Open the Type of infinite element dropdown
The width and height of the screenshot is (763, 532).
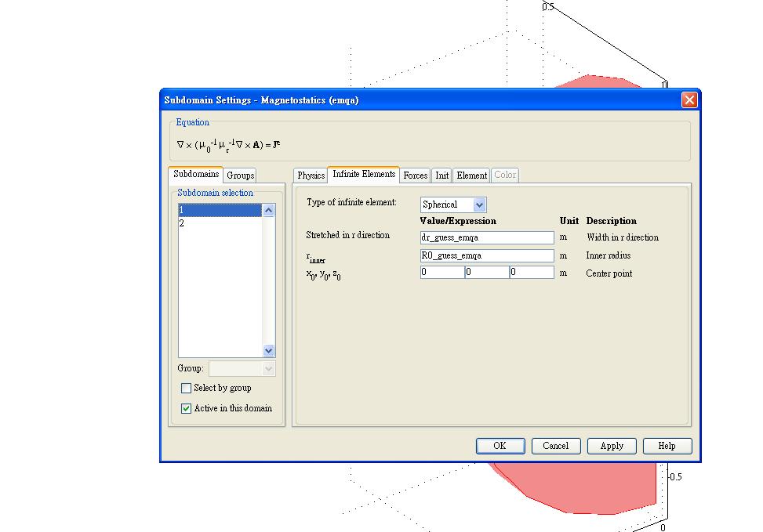(x=479, y=204)
